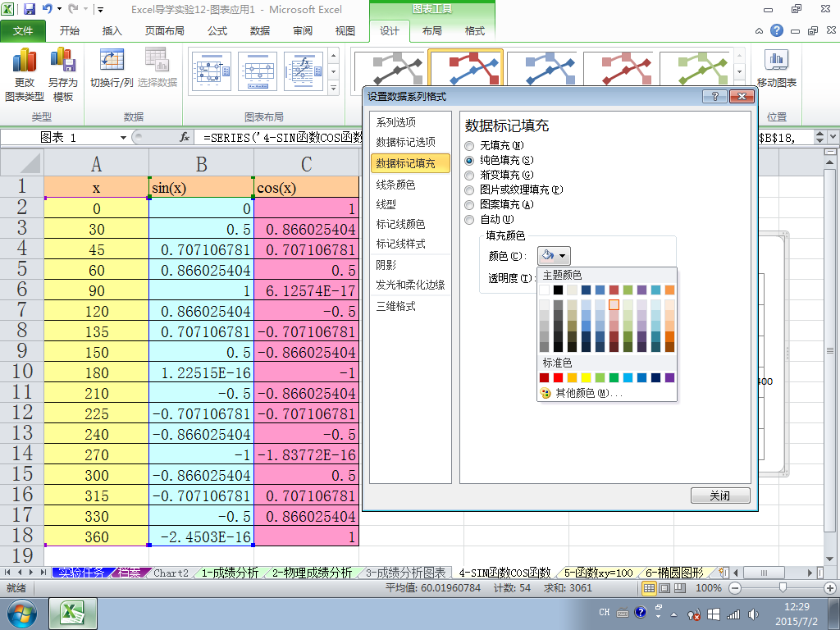Click the Save As Template icon
The height and width of the screenshot is (630, 840).
click(62, 61)
